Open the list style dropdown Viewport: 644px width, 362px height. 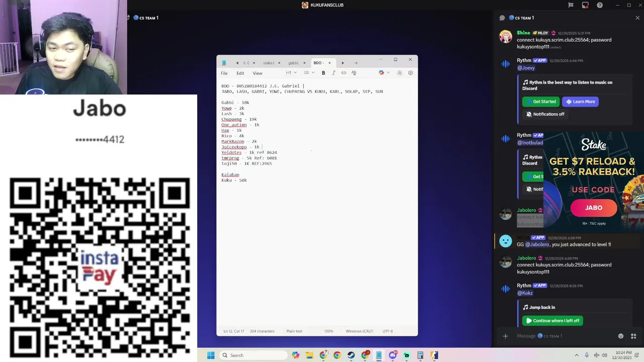pos(309,73)
